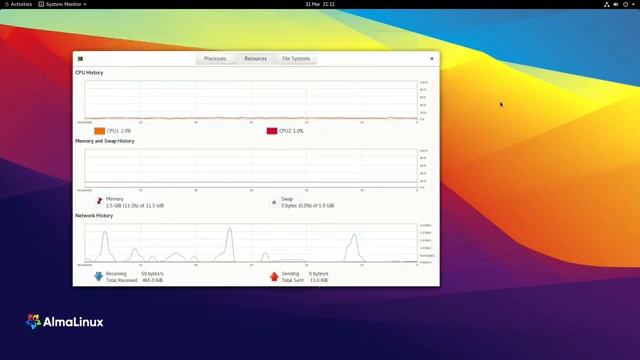Viewport: 640px width, 360px height.
Task: Open System Monitor's menu icon in the header bar
Action: pos(80,59)
